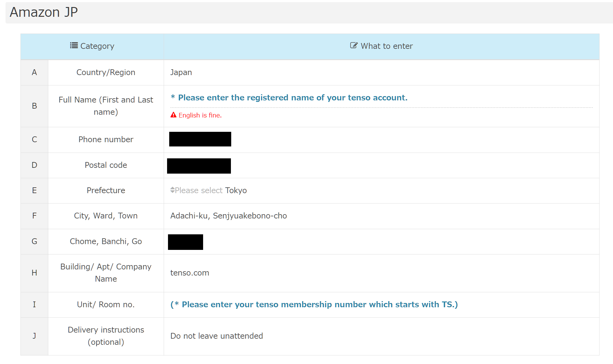Click the 'tenso.com' value
The height and width of the screenshot is (364, 613).
click(190, 273)
